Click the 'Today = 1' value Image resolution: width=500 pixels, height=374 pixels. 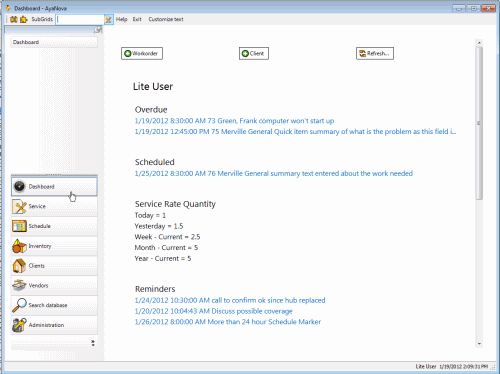(150, 215)
